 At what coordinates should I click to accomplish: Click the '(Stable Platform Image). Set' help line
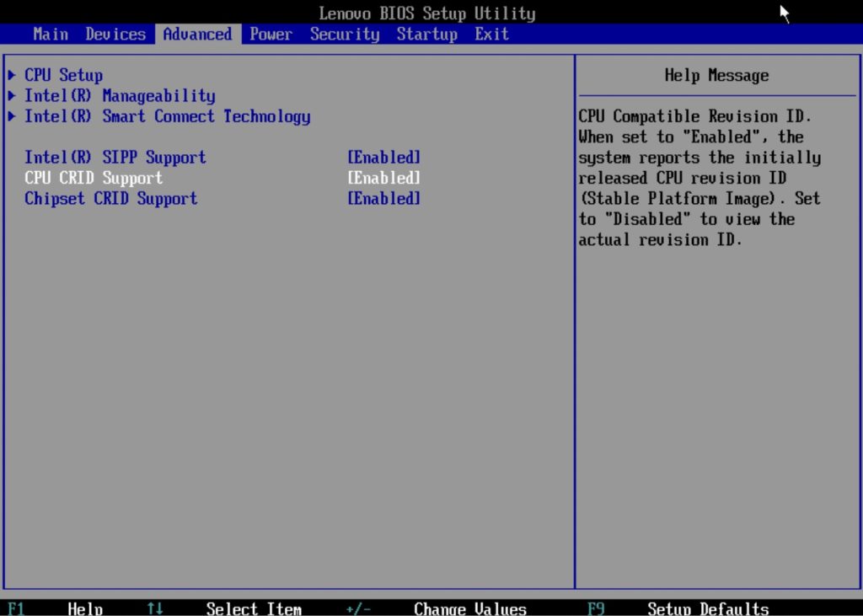[700, 198]
